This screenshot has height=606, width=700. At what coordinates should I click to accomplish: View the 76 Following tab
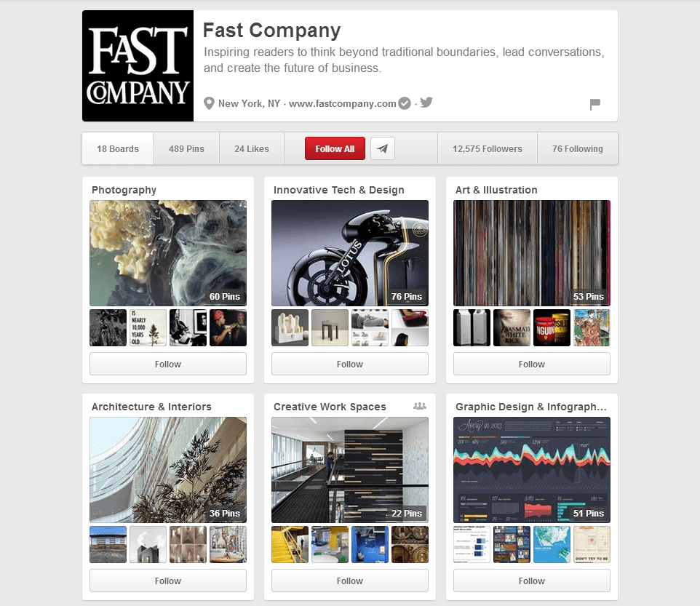(x=578, y=148)
